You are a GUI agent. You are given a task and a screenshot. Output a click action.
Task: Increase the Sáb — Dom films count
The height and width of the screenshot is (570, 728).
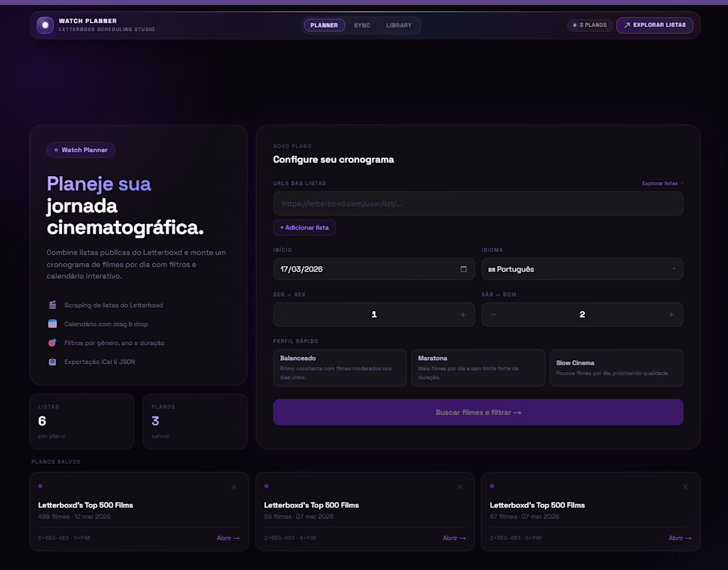pos(671,315)
